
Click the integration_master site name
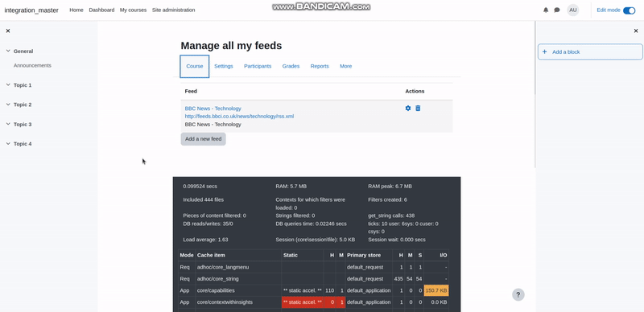tap(31, 10)
